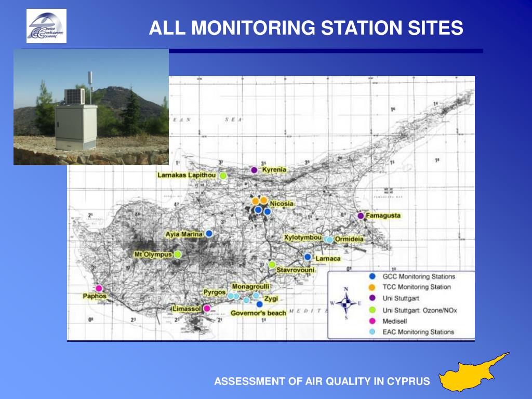Click the magenta Medisell legend dot

coord(372,321)
